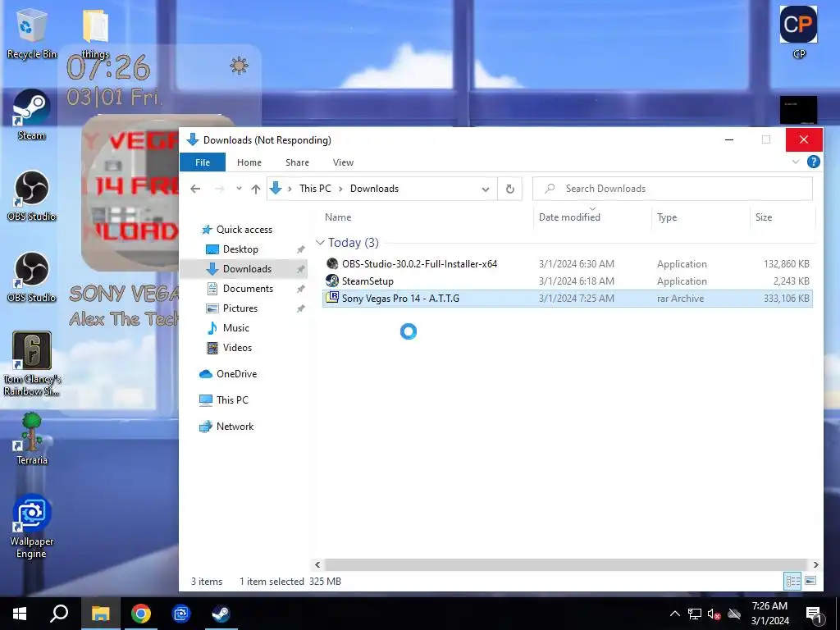Open Desktop in navigation pane
840x630 pixels.
click(x=240, y=249)
